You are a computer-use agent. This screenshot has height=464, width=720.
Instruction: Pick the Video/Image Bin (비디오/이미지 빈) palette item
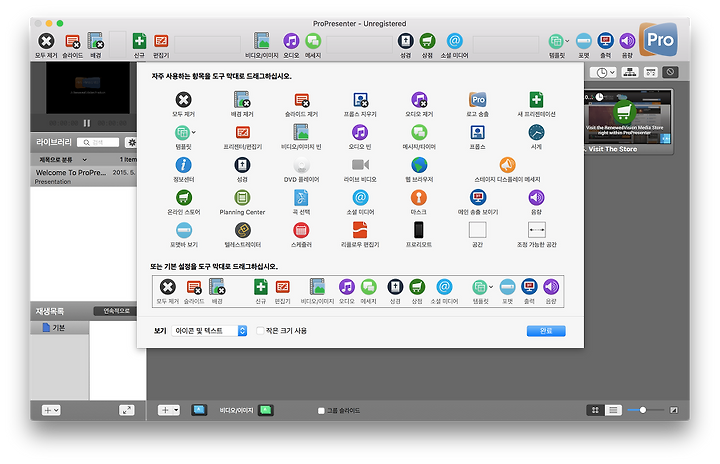point(301,137)
